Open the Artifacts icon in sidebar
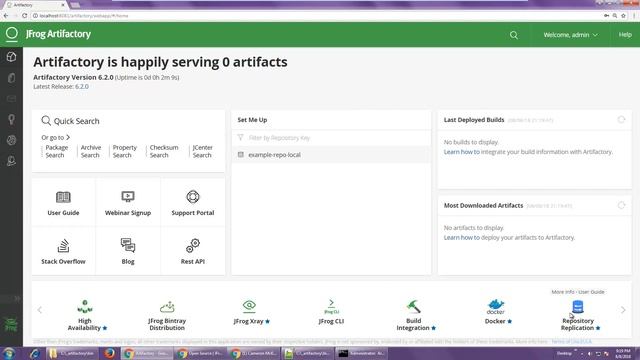 (11, 78)
